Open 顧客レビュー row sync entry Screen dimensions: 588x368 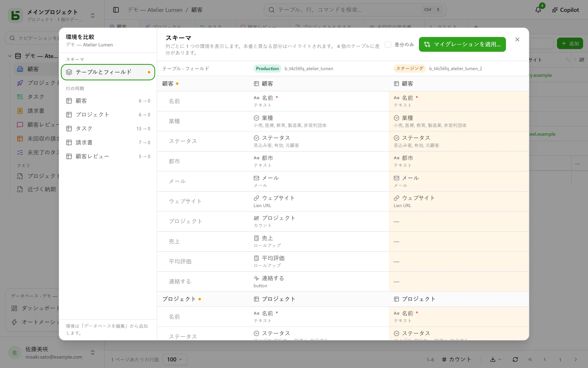108,156
